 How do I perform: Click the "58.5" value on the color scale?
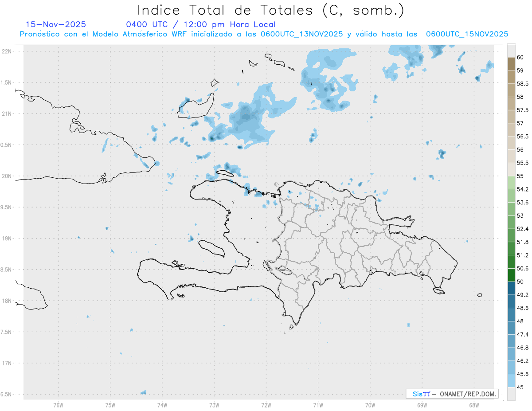(522, 84)
